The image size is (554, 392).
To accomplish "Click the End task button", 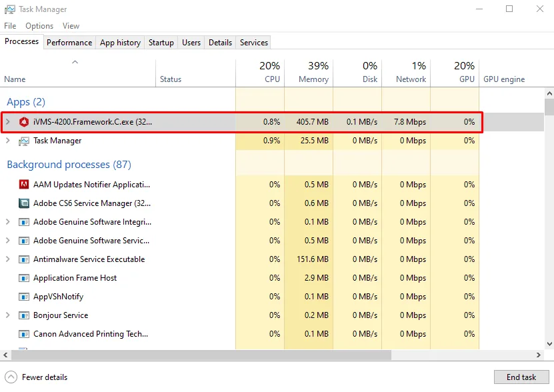I will point(521,377).
